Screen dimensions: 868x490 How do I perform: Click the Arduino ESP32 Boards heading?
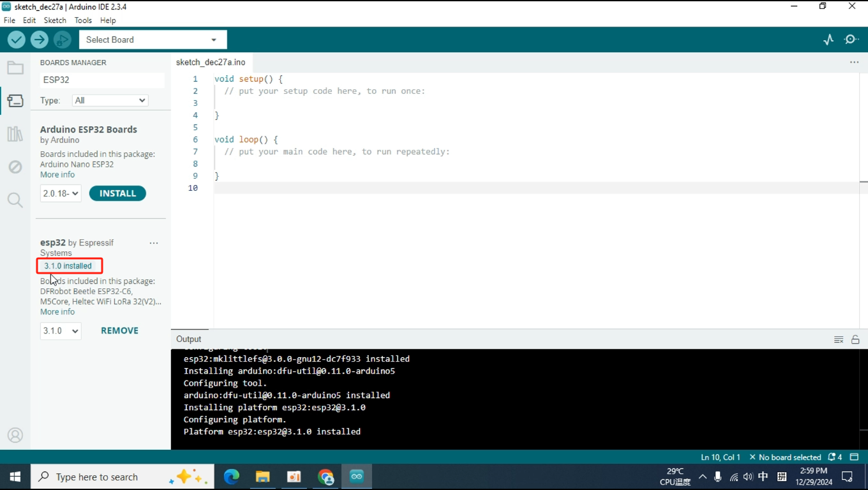click(x=89, y=130)
